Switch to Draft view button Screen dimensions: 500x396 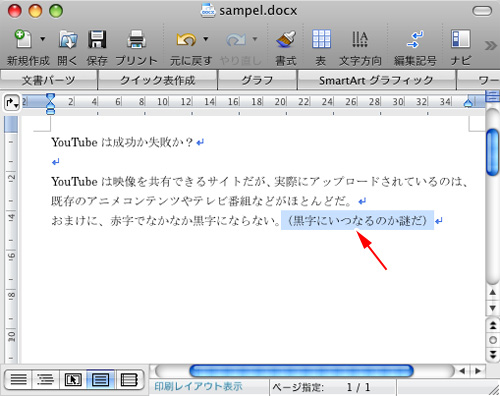click(18, 379)
